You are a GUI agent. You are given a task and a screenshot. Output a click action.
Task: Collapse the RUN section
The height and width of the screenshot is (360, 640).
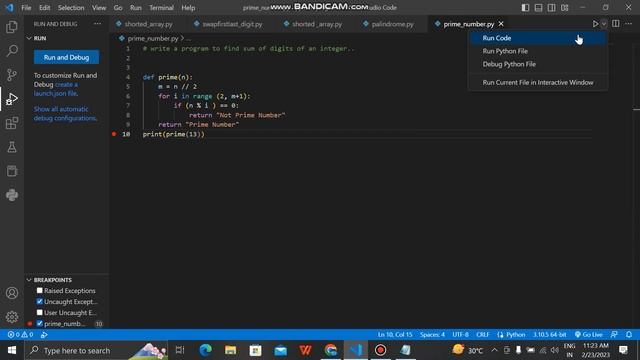click(x=29, y=38)
